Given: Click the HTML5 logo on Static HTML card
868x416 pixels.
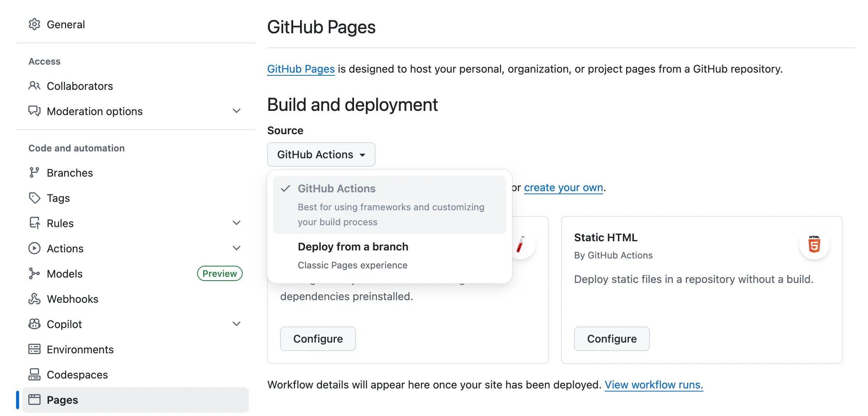Looking at the screenshot, I should tap(814, 245).
